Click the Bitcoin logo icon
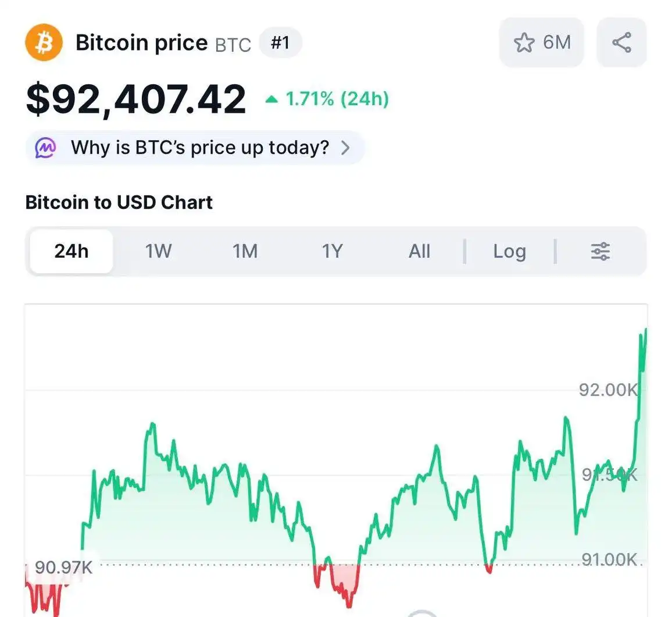The height and width of the screenshot is (617, 672). pos(43,41)
